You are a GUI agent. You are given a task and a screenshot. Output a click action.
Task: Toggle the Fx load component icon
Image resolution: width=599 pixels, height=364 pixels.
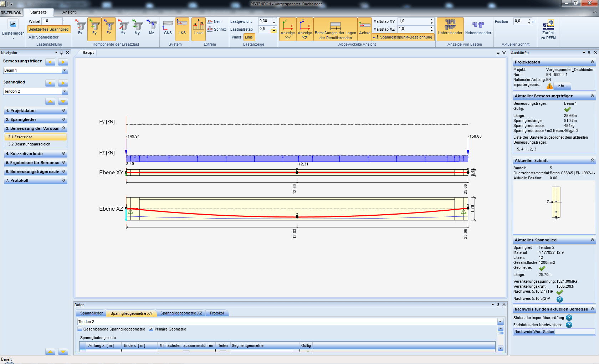pyautogui.click(x=80, y=27)
